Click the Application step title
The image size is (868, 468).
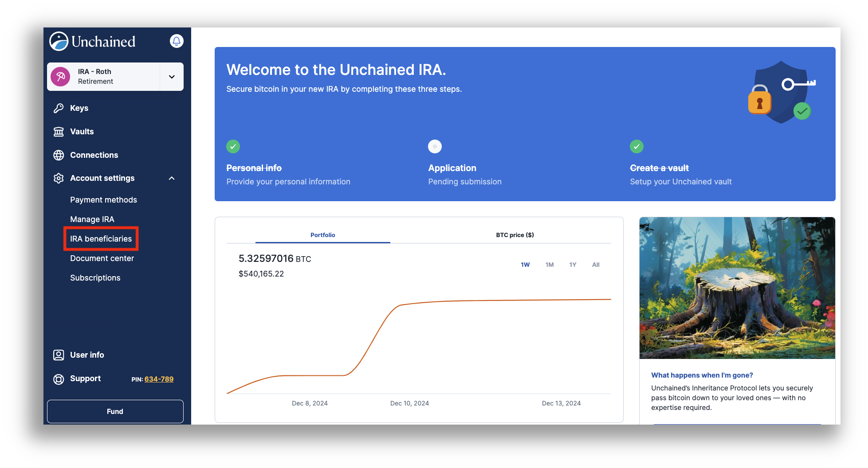[452, 168]
